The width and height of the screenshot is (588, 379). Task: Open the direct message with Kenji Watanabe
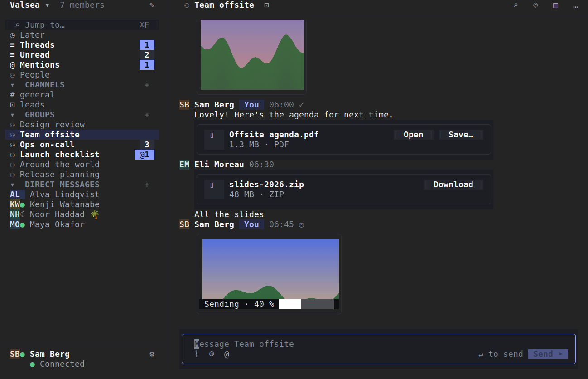point(82,204)
